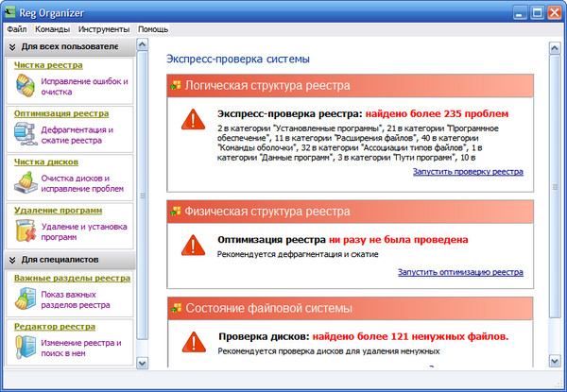The height and width of the screenshot is (392, 567).
Task: Open the Команды menu
Action: [52, 29]
